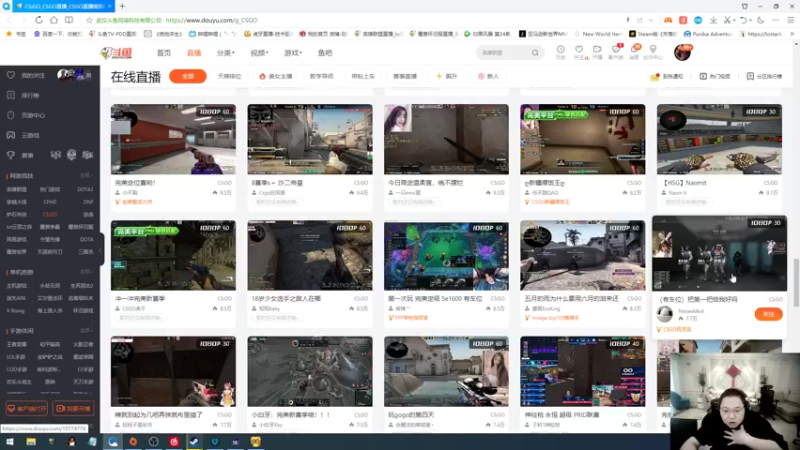Open the New World Item bookmark
This screenshot has height=450, width=800.
pyautogui.click(x=599, y=34)
